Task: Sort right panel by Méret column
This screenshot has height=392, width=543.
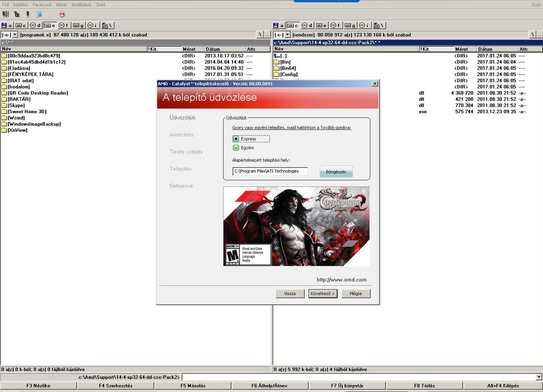Action: click(x=465, y=49)
